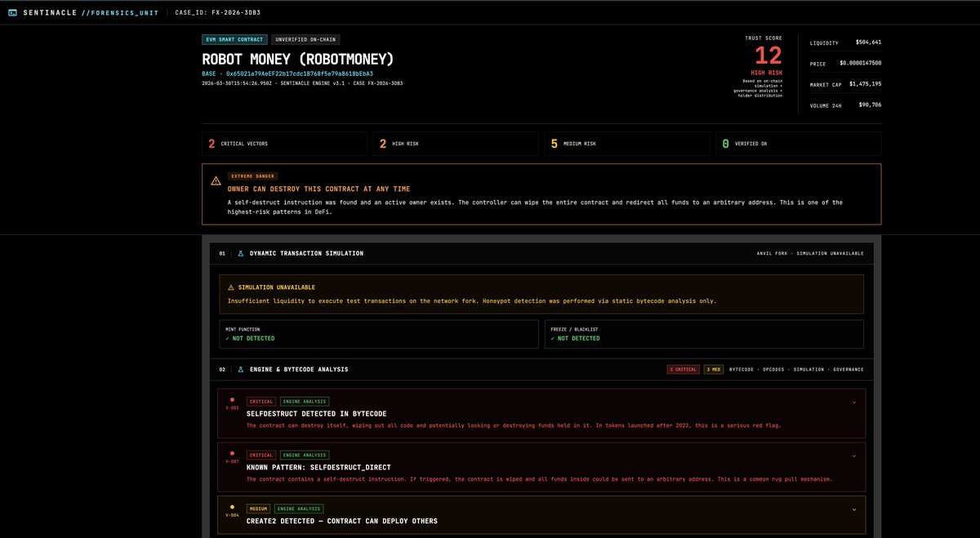The width and height of the screenshot is (980, 538).
Task: Click the CREATE2 Detected title text
Action: (x=342, y=521)
